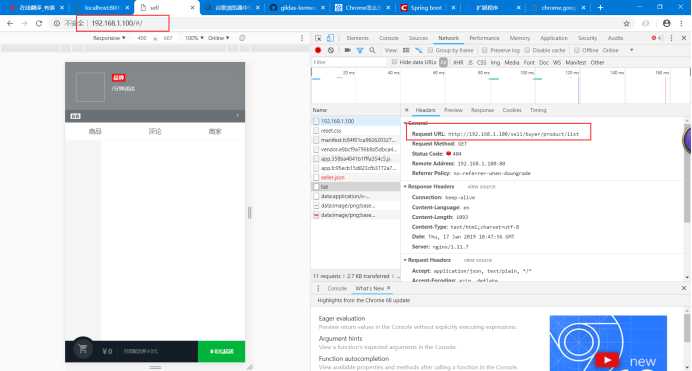Open Online throttling dropdown in device toolbar
This screenshot has height=371, width=692.
pos(218,38)
